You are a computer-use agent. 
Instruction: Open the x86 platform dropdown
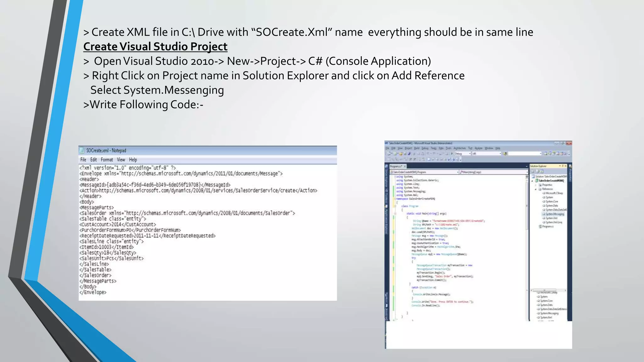(500, 154)
